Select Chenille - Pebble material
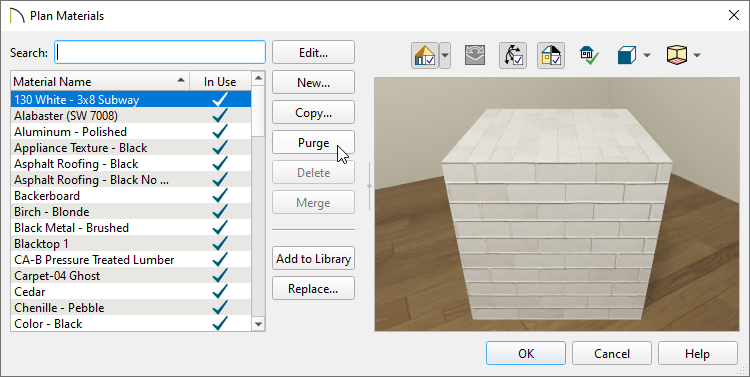Image resolution: width=750 pixels, height=377 pixels. (x=131, y=308)
